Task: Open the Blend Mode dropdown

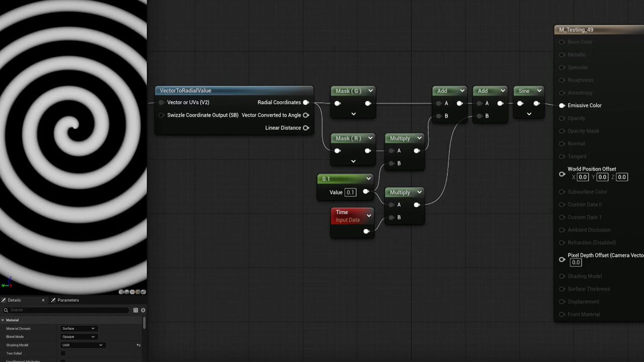Action: [x=79, y=337]
